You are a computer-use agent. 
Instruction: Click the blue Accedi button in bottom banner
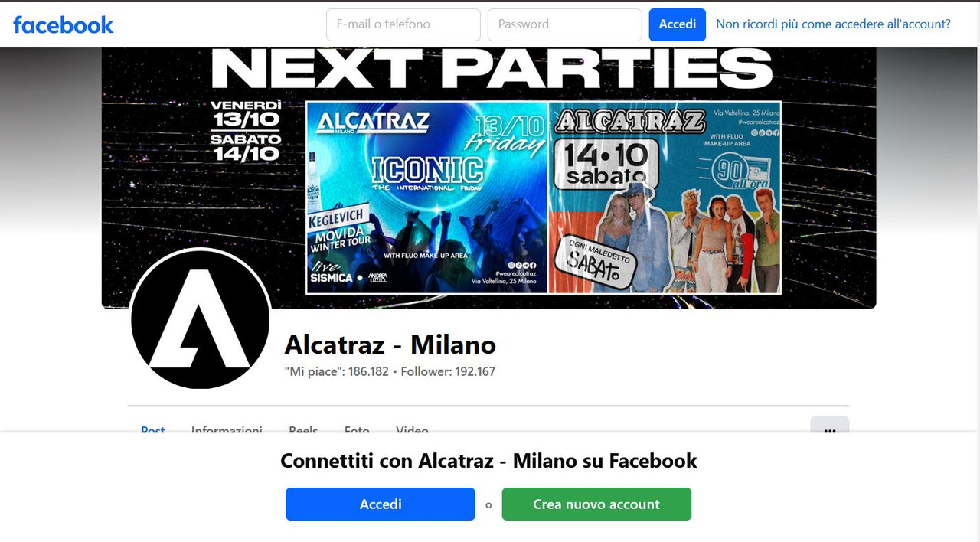[381, 504]
